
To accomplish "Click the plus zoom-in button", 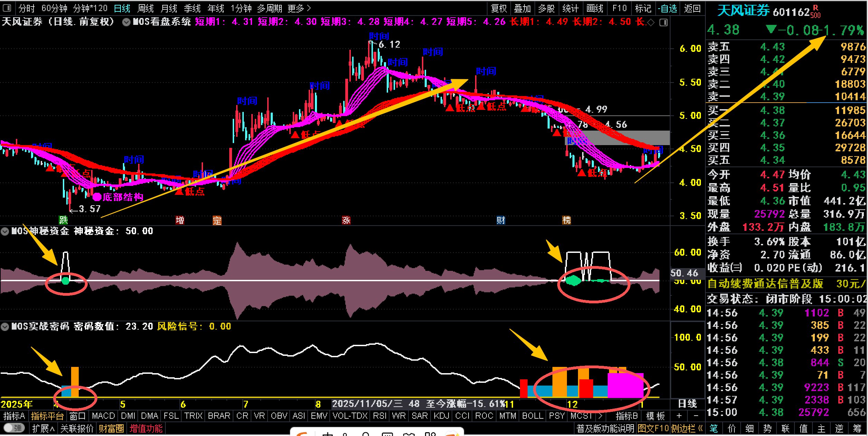I will [679, 416].
